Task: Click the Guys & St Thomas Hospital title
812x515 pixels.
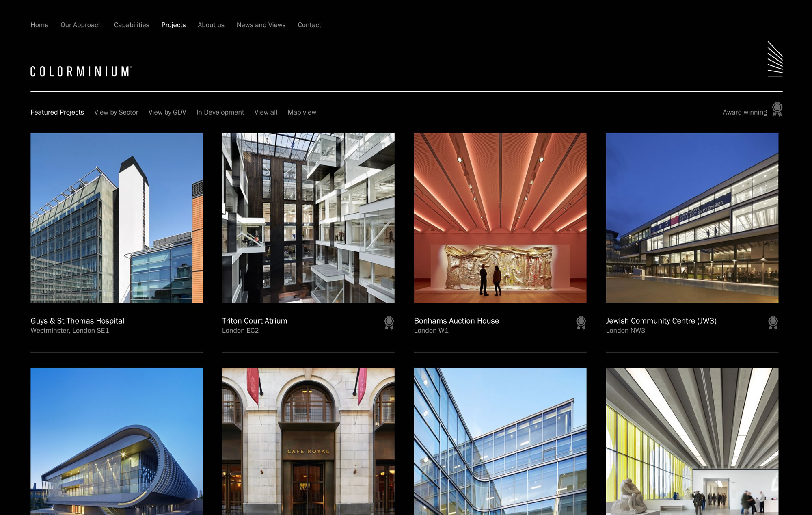Action: 77,321
